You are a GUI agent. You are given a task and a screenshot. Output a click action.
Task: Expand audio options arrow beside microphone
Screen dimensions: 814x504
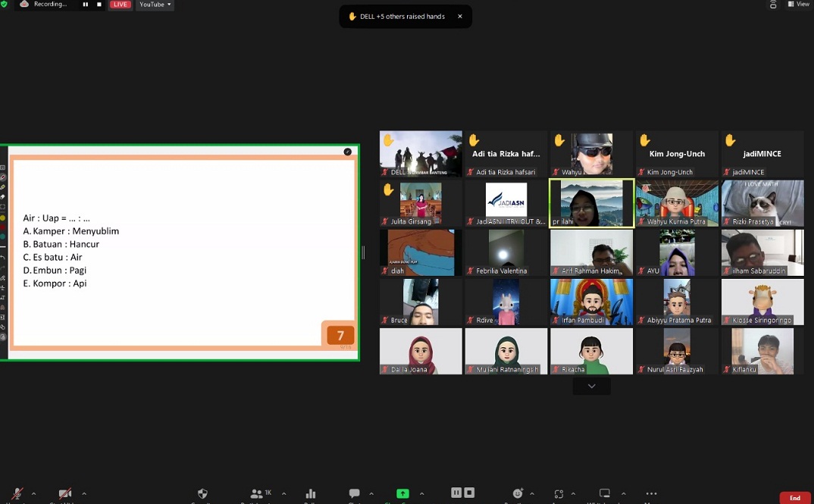tap(33, 494)
